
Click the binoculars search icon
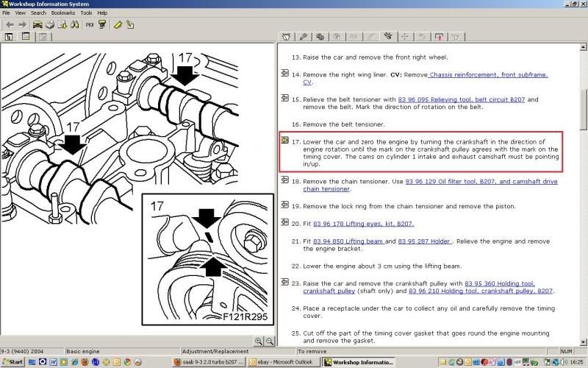pyautogui.click(x=74, y=24)
